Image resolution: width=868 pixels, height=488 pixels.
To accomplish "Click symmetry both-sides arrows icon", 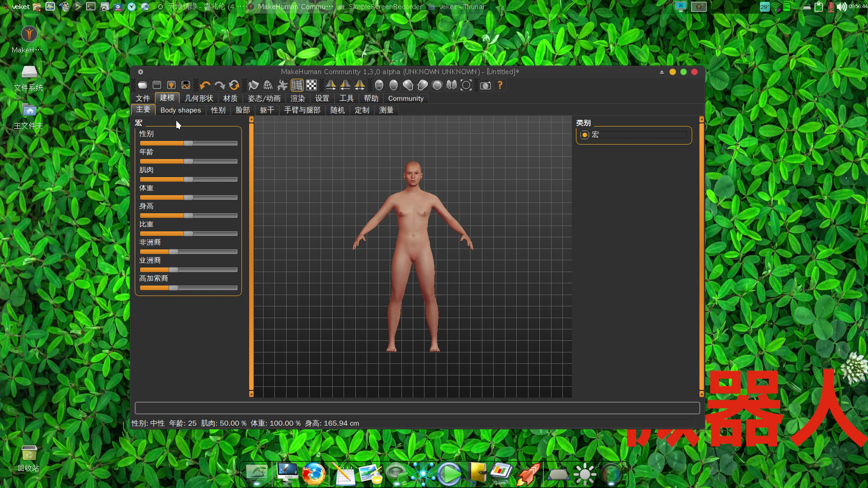I will 359,85.
